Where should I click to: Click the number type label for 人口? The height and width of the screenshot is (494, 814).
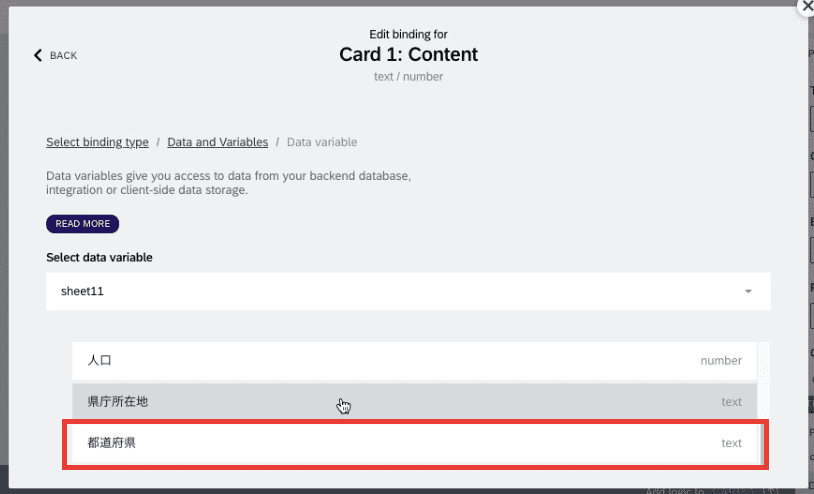721,361
